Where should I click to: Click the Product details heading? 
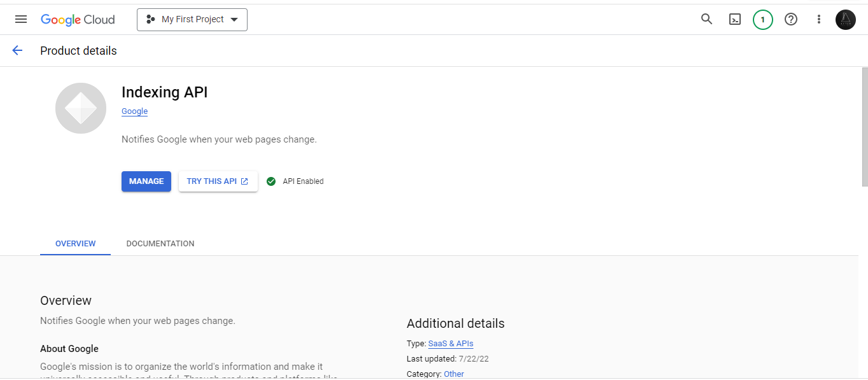(x=78, y=51)
